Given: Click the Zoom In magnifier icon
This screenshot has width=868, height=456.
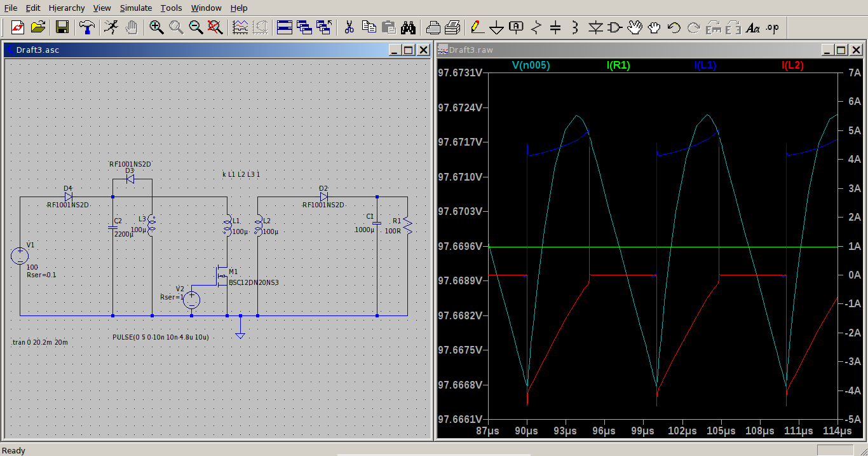Looking at the screenshot, I should coord(156,27).
